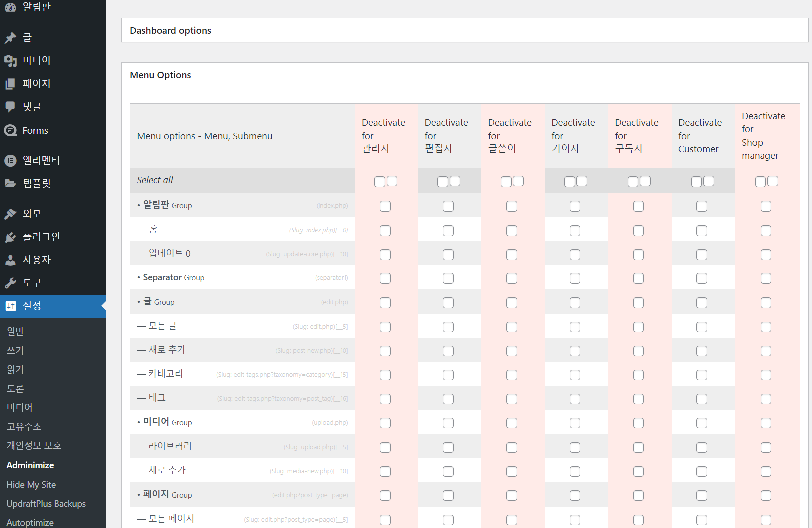The image size is (812, 528).
Task: Deactivate 새로 추가 media-new.php for 구독자
Action: tap(639, 471)
